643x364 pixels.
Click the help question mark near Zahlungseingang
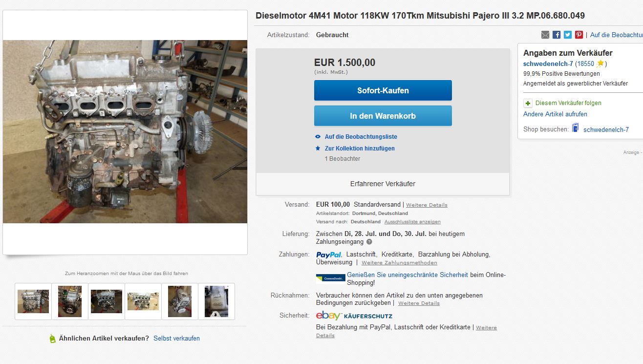[x=369, y=242]
